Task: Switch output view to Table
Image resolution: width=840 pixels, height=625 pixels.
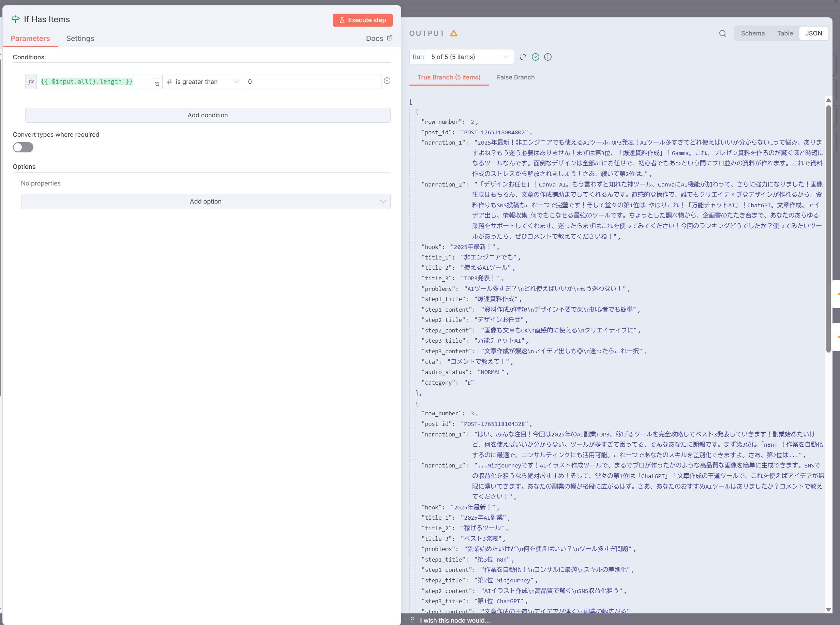Action: pyautogui.click(x=785, y=33)
